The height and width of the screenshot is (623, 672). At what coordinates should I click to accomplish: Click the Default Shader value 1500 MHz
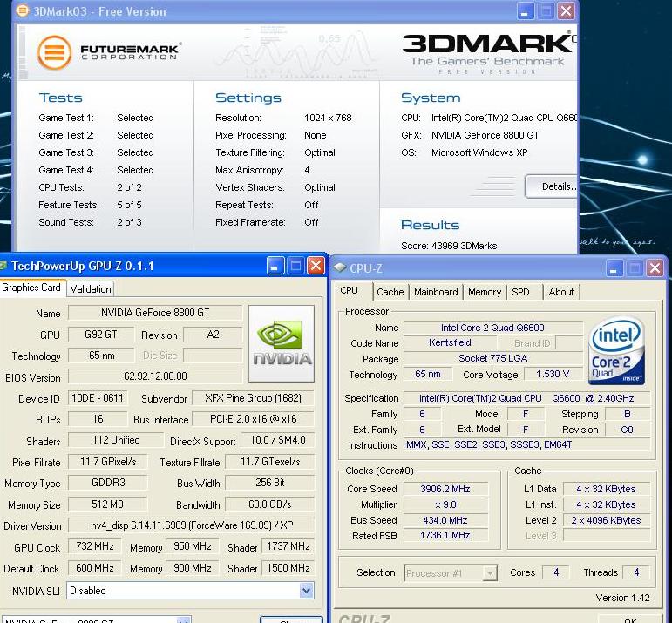pos(288,568)
